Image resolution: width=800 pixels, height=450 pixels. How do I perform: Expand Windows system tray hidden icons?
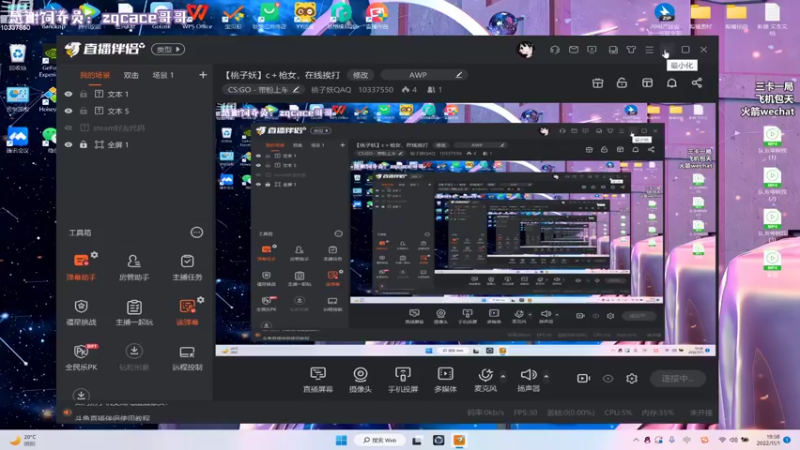pos(636,440)
